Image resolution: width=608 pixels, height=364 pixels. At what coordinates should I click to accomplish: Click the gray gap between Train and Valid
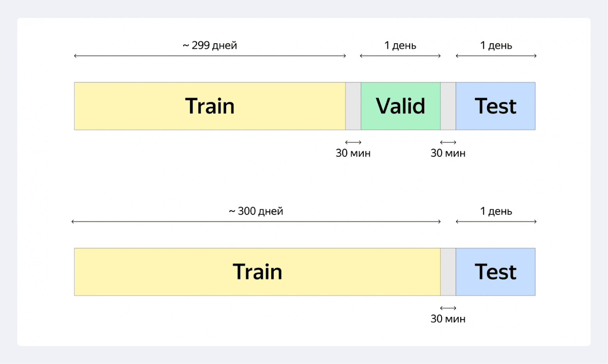[353, 106]
